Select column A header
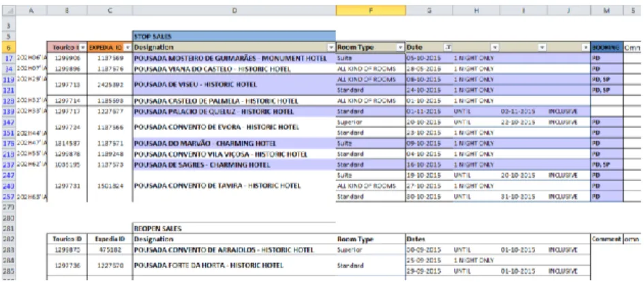Viewport: 644px width, 282px height. [31, 11]
